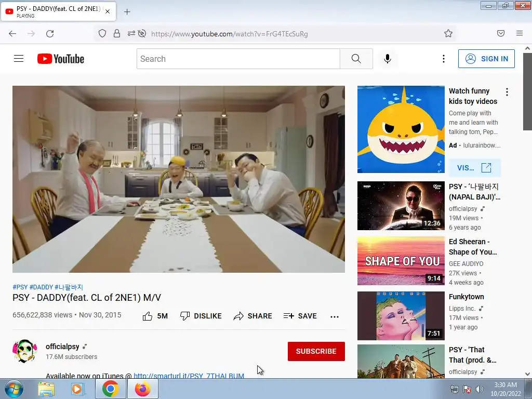Screen dimensions: 532x399
Task: Open the YouTube hamburger guide menu
Action: click(x=19, y=59)
